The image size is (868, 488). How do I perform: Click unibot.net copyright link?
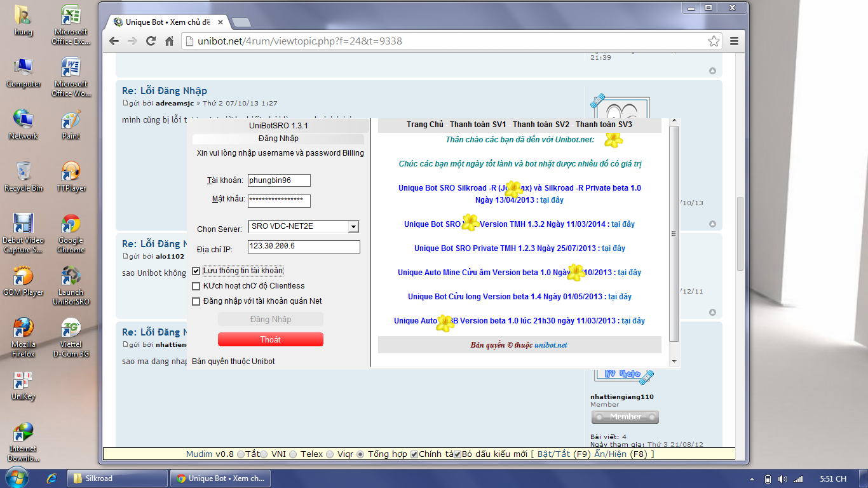coord(551,345)
